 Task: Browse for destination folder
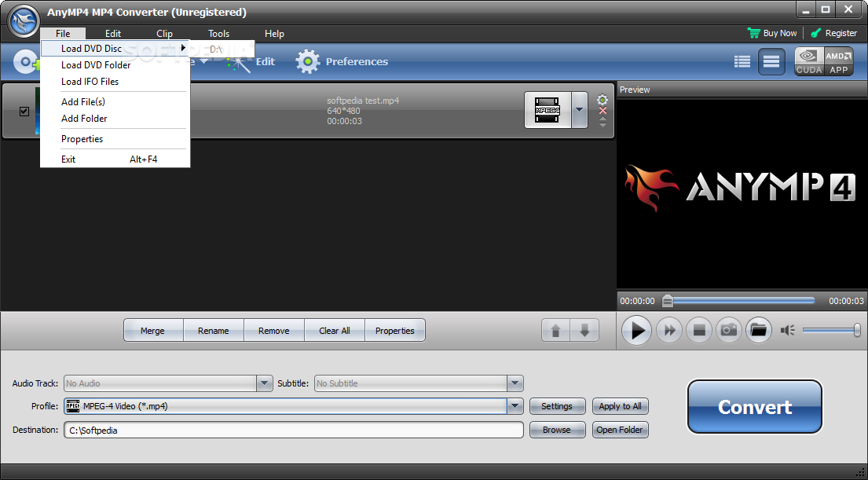click(557, 430)
